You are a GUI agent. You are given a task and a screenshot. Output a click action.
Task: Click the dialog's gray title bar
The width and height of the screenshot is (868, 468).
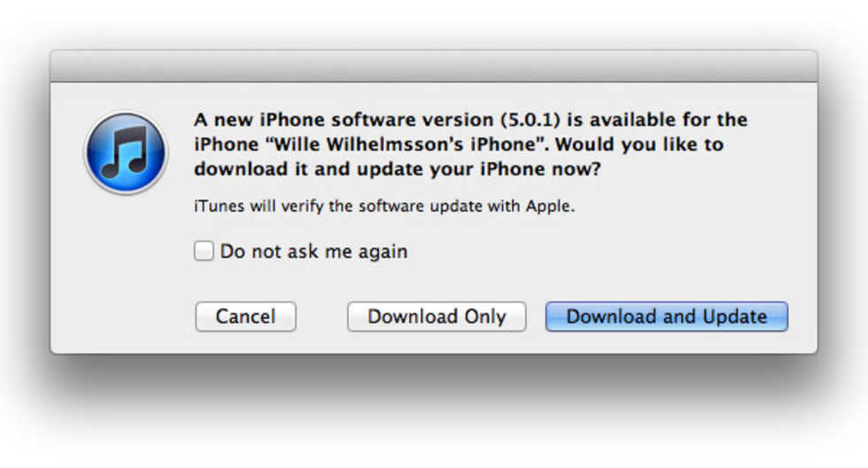tap(434, 66)
